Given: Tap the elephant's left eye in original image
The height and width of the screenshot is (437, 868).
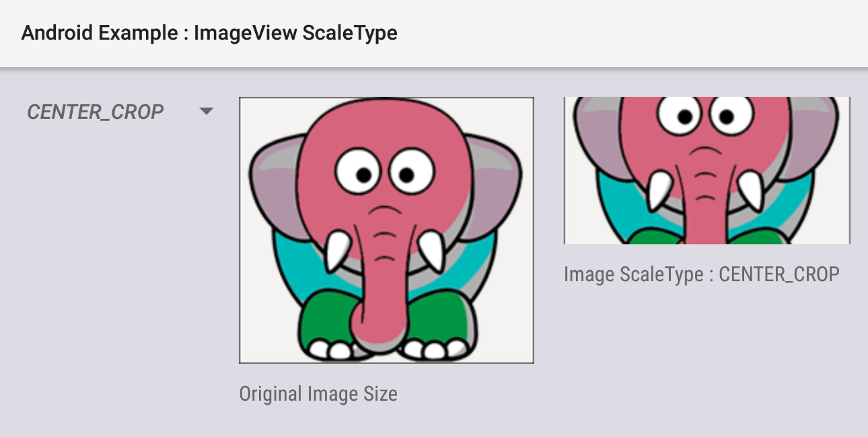Looking at the screenshot, I should coord(359,173).
